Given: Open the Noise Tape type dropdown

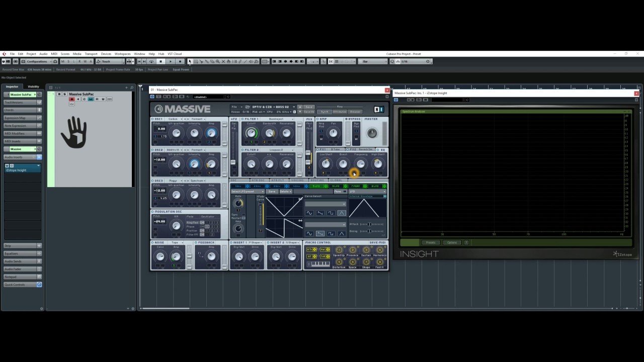Looking at the screenshot, I should coord(176,242).
